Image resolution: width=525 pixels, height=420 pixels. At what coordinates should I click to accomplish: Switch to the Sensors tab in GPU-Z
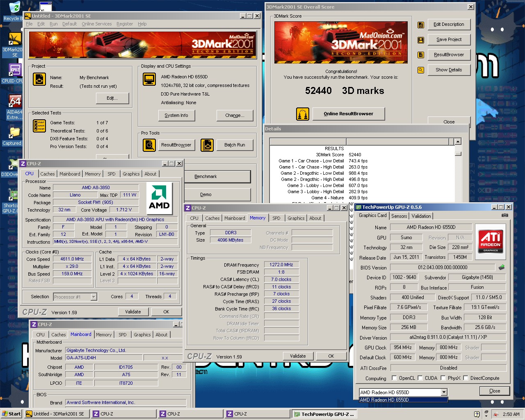(399, 216)
